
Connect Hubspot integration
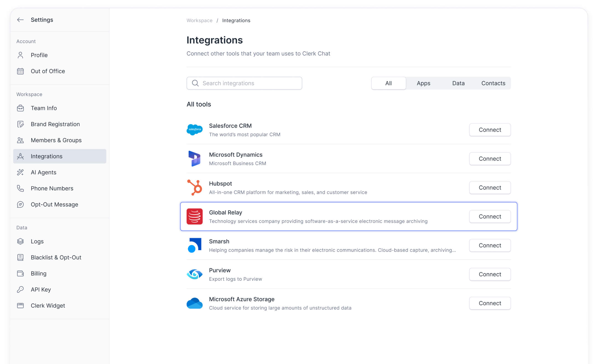[x=490, y=188]
